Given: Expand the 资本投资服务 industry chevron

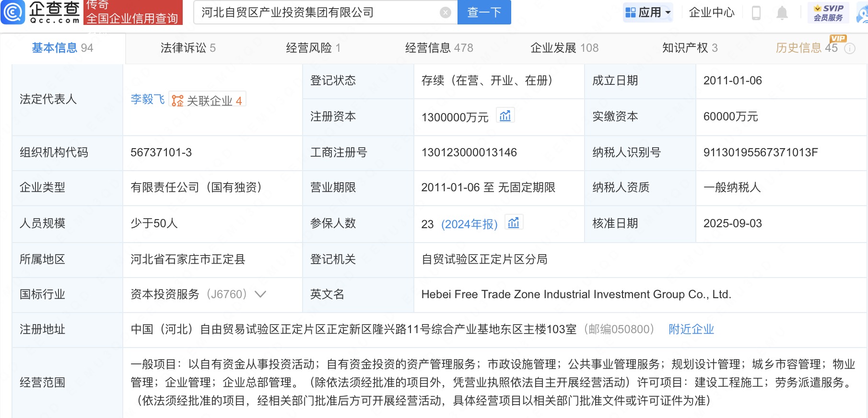Looking at the screenshot, I should pos(260,294).
